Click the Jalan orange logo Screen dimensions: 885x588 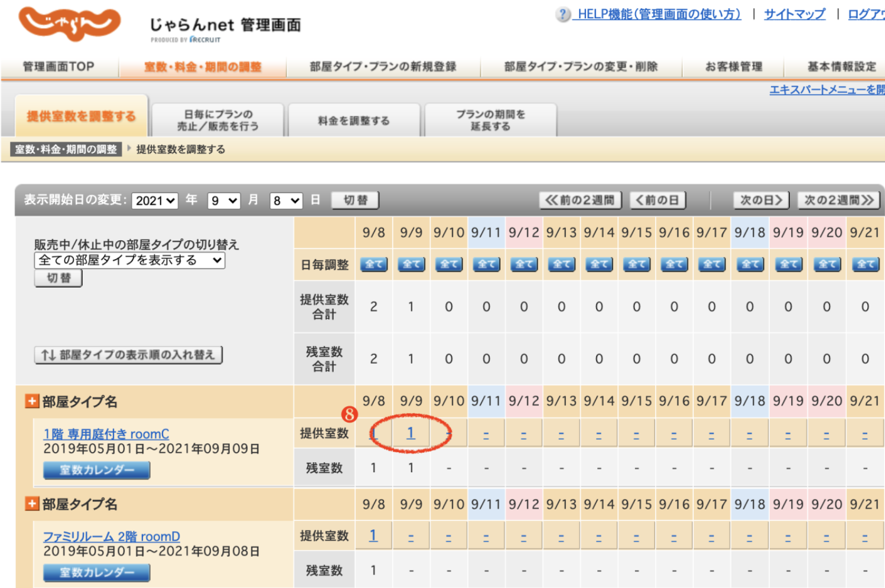click(69, 24)
